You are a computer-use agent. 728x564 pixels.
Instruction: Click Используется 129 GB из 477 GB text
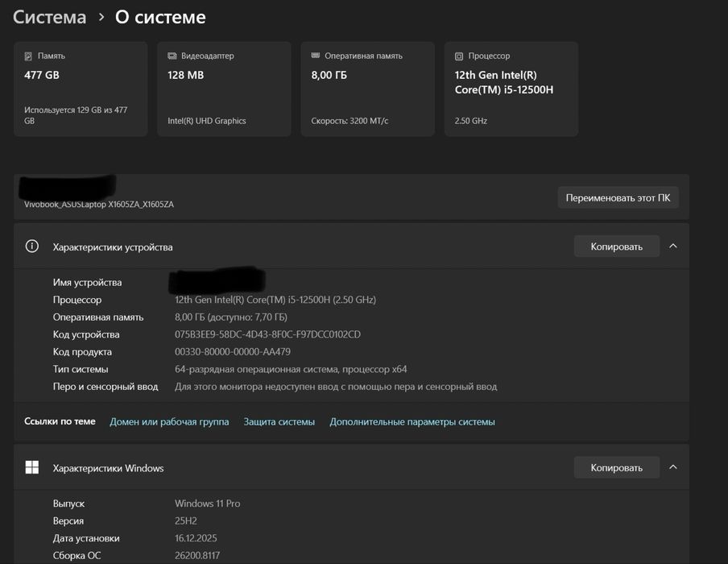[76, 115]
